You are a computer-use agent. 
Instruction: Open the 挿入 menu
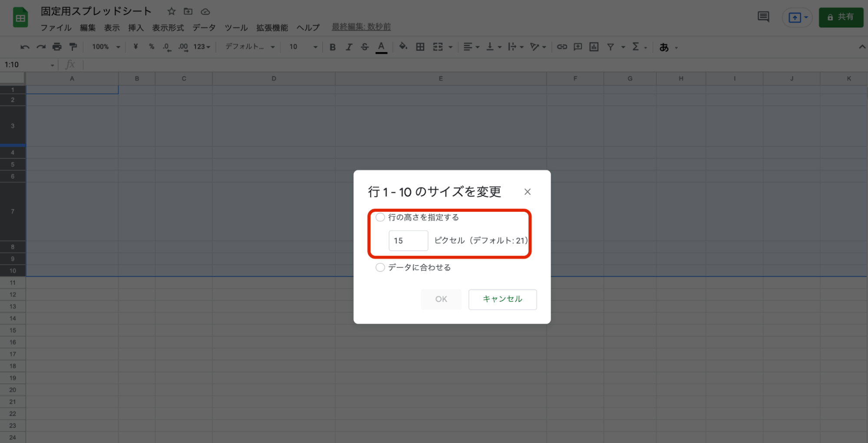(136, 28)
